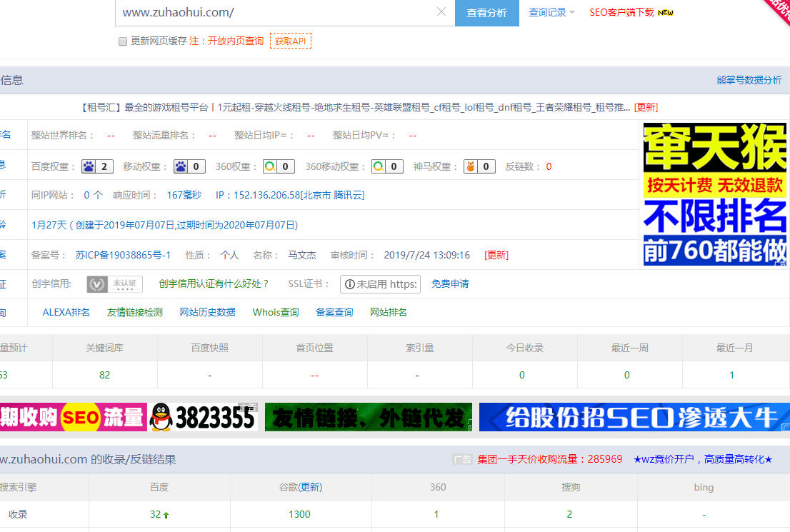Viewport: 790px width, 532px height.
Task: Click the 未启用 https SSL status box
Action: click(381, 284)
